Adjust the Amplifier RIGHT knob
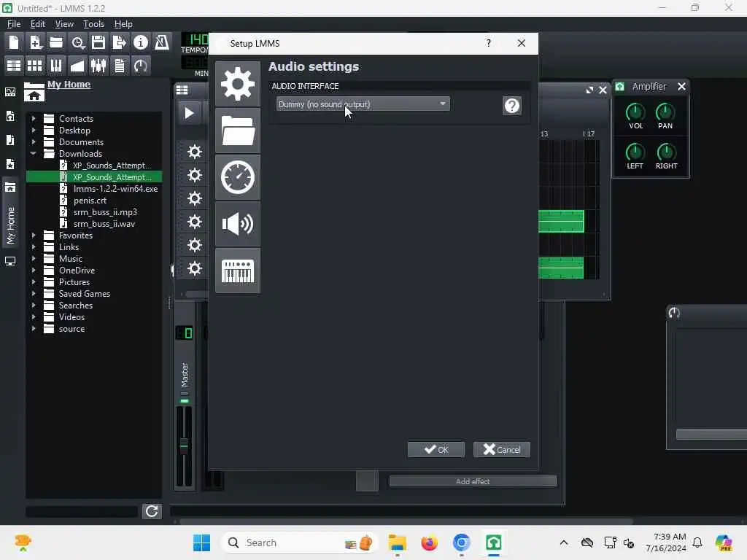 point(666,152)
